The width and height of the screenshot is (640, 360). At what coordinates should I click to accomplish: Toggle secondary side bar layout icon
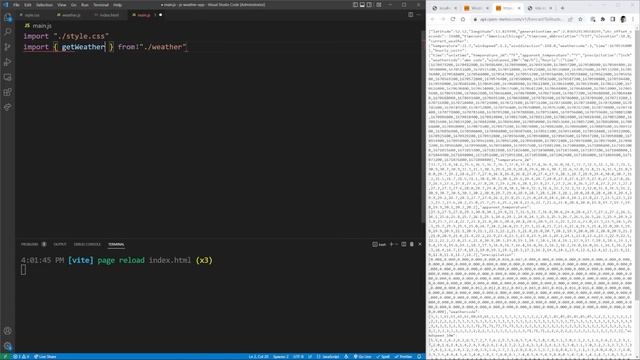(x=369, y=5)
